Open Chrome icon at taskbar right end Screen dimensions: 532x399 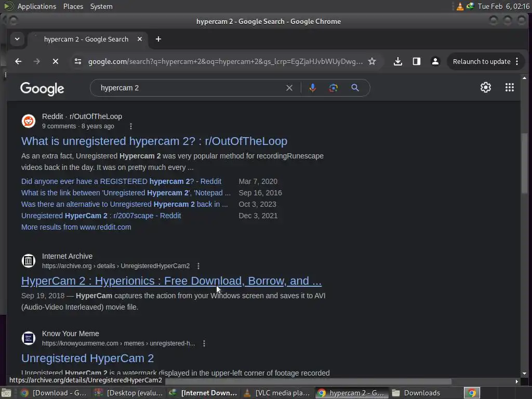click(x=472, y=393)
